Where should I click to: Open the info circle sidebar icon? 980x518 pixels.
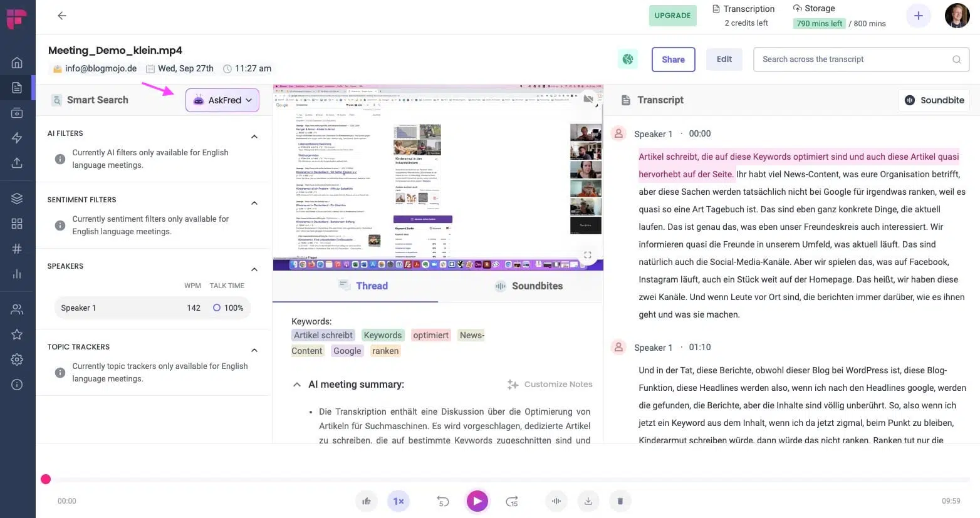pos(17,385)
